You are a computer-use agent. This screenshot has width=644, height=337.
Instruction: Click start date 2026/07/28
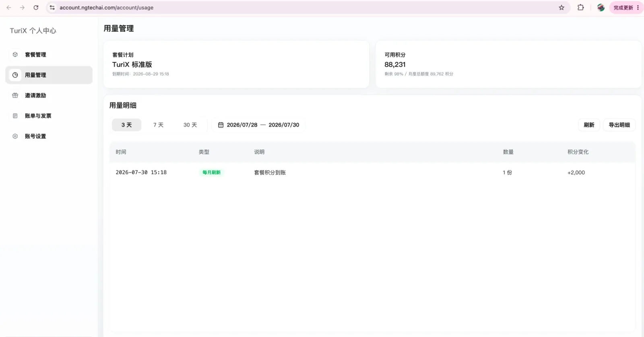click(x=242, y=125)
